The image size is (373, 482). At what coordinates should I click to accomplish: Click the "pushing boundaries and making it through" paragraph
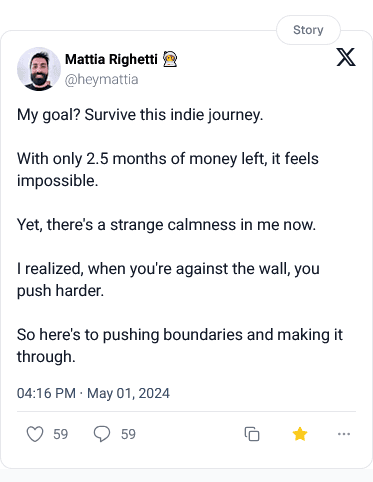(180, 345)
